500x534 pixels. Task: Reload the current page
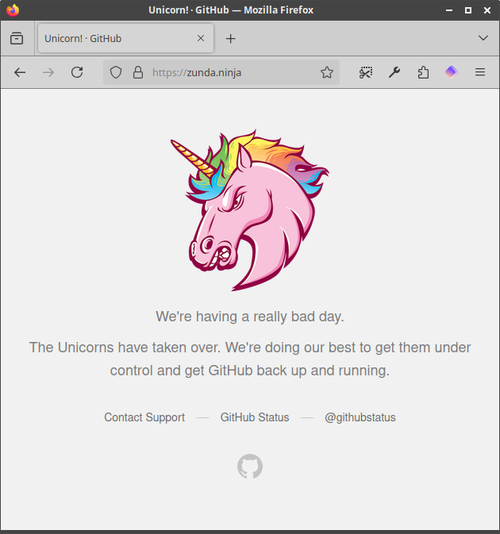(x=77, y=72)
